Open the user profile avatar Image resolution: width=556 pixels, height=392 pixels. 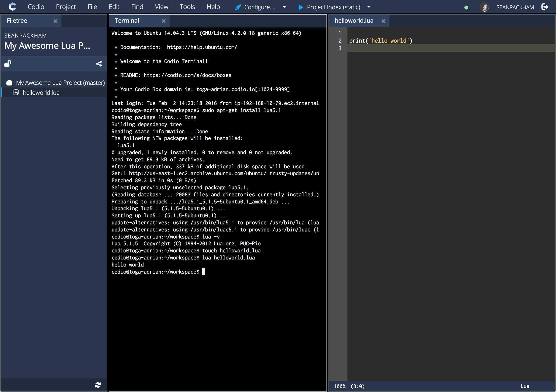point(485,7)
